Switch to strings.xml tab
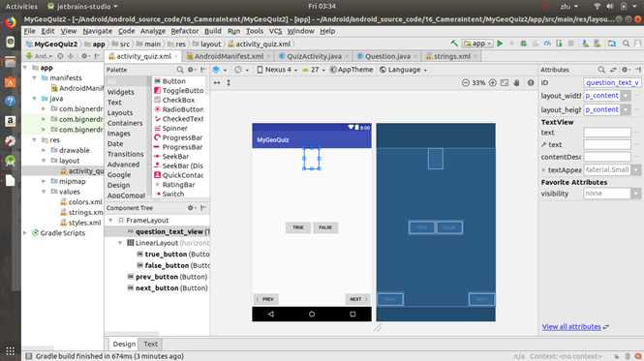 tap(451, 56)
